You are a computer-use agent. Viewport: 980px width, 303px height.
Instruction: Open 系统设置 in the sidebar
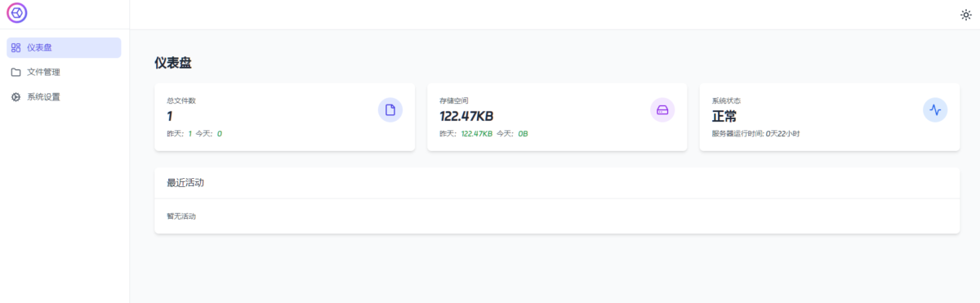(x=64, y=96)
